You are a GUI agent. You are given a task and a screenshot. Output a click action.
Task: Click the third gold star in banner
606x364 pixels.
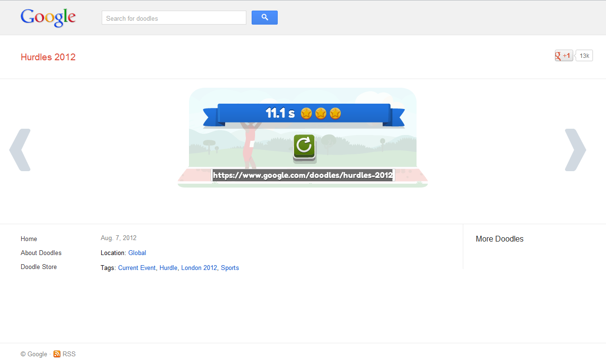tap(336, 113)
